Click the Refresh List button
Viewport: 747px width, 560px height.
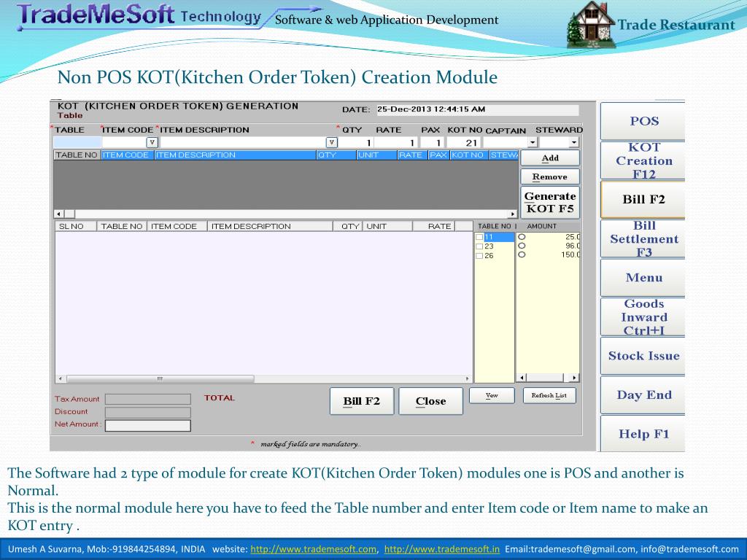[x=549, y=395]
